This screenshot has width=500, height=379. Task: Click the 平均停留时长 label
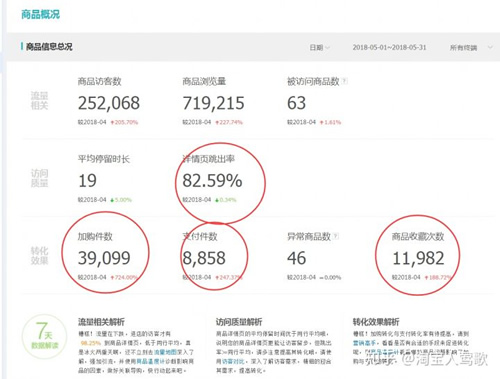[104, 159]
